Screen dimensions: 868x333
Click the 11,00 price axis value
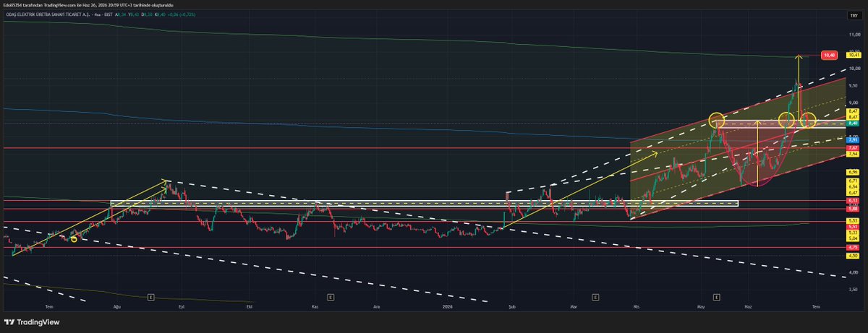(x=854, y=34)
